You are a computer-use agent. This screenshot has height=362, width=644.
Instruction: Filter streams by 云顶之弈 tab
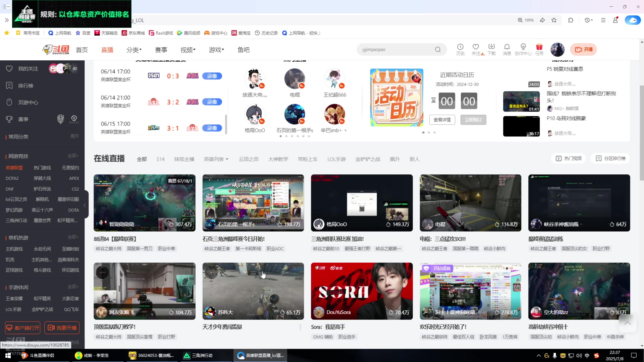pyautogui.click(x=249, y=159)
